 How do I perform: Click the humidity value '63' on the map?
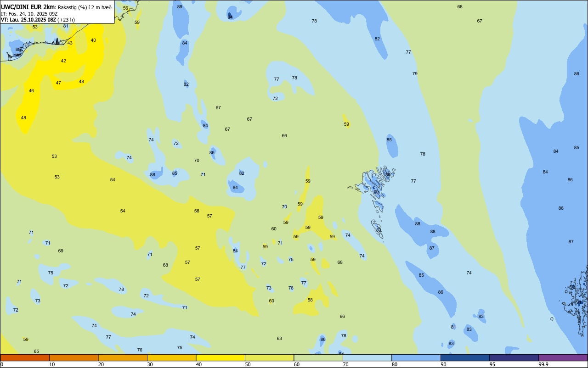[279, 339]
